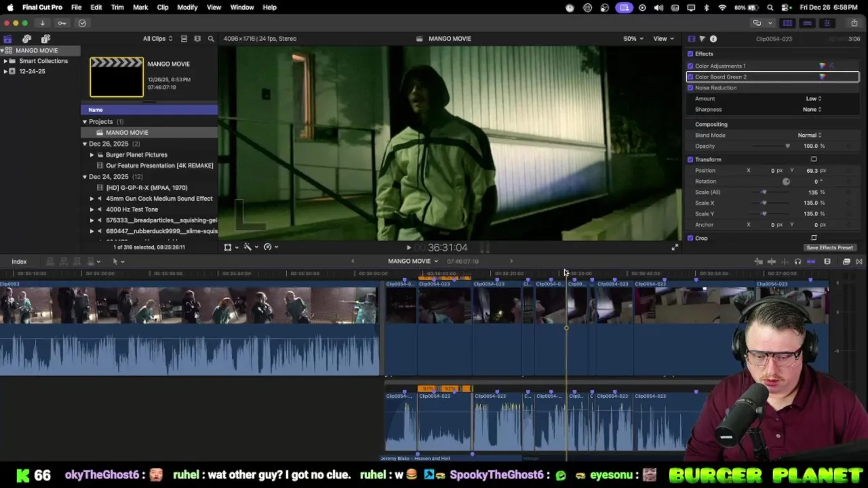
Task: Open Blend Mode Normal dropdown
Action: pos(809,135)
